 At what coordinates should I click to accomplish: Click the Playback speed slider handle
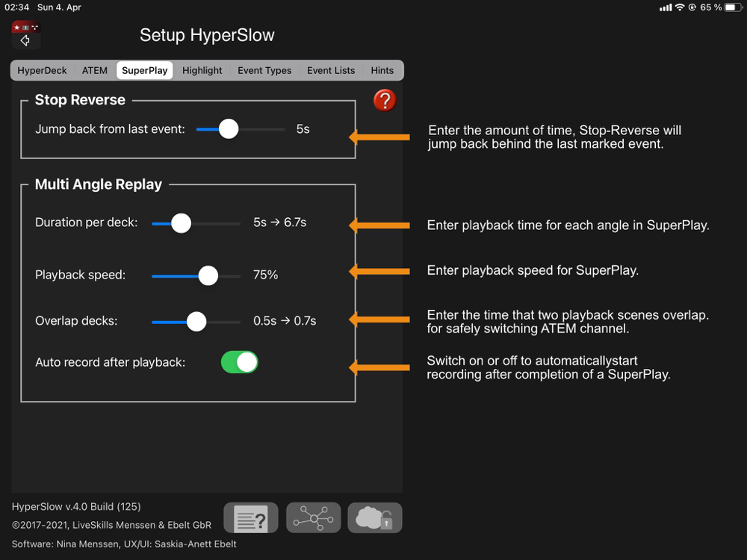click(208, 276)
